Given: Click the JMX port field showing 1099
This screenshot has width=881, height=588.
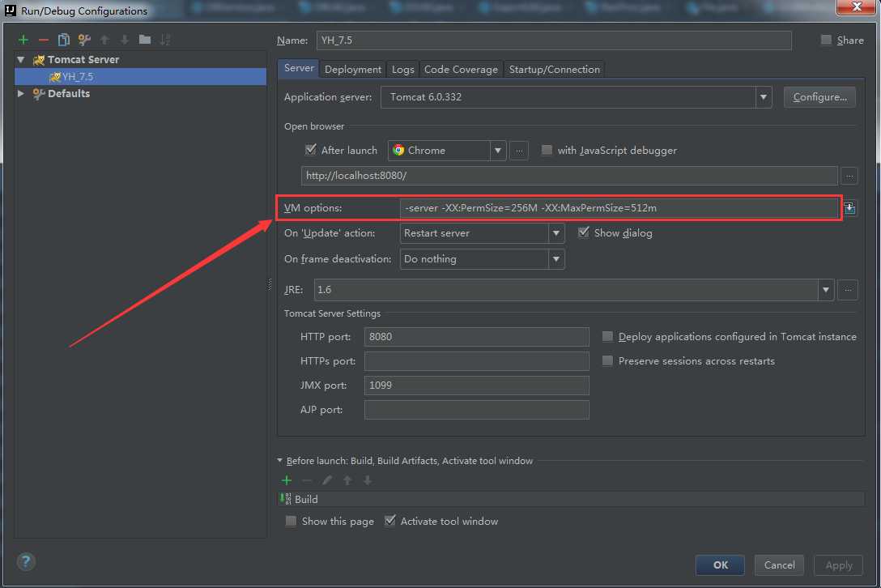Looking at the screenshot, I should point(476,385).
